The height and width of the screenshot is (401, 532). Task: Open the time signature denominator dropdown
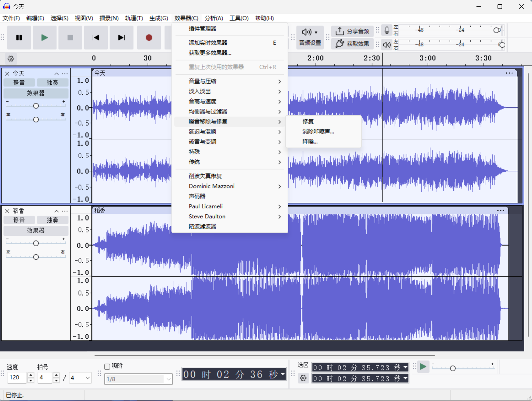click(x=80, y=378)
